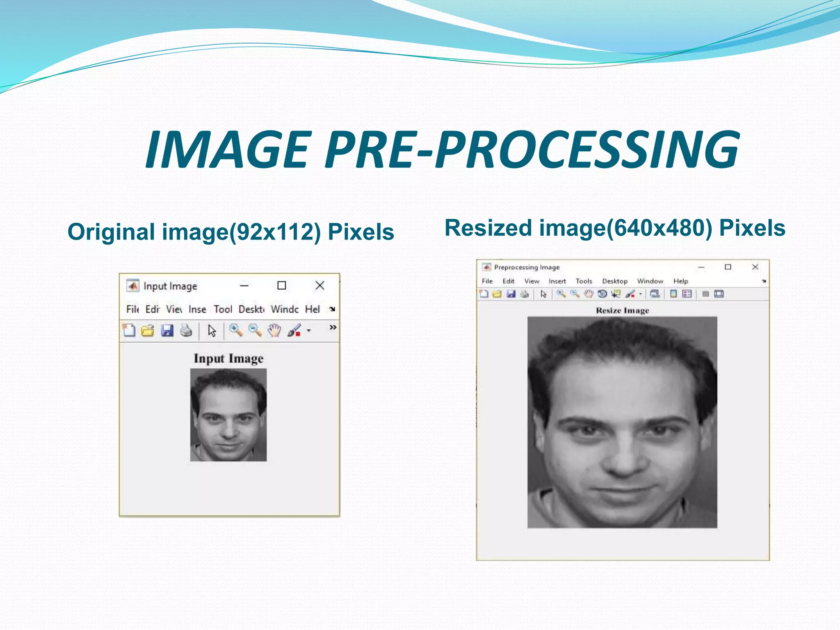Expand toolbar overflow chevron in Input Image window

(x=333, y=327)
